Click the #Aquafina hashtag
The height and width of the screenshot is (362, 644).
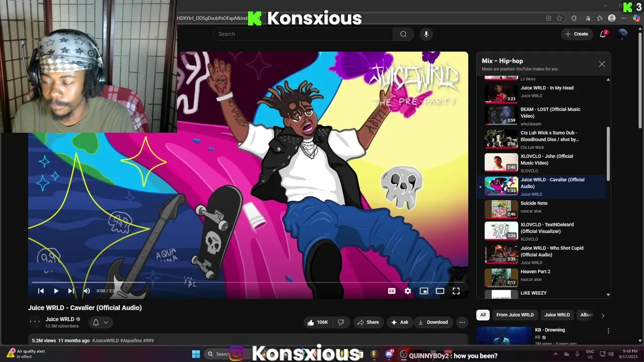131,341
